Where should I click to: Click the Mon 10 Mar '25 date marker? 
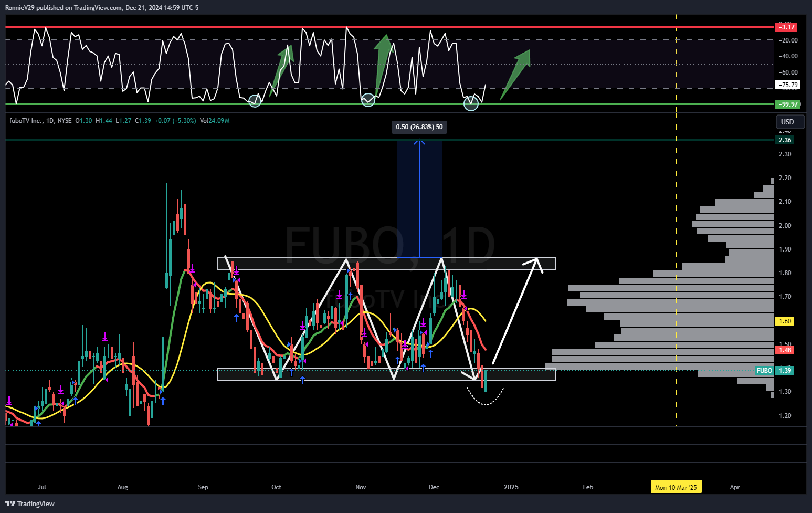pyautogui.click(x=676, y=487)
